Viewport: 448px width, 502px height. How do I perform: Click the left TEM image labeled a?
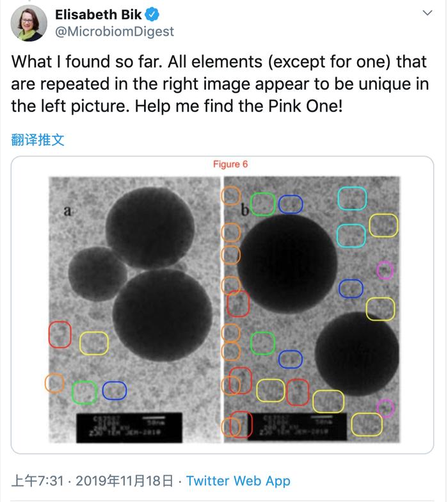pos(134,310)
